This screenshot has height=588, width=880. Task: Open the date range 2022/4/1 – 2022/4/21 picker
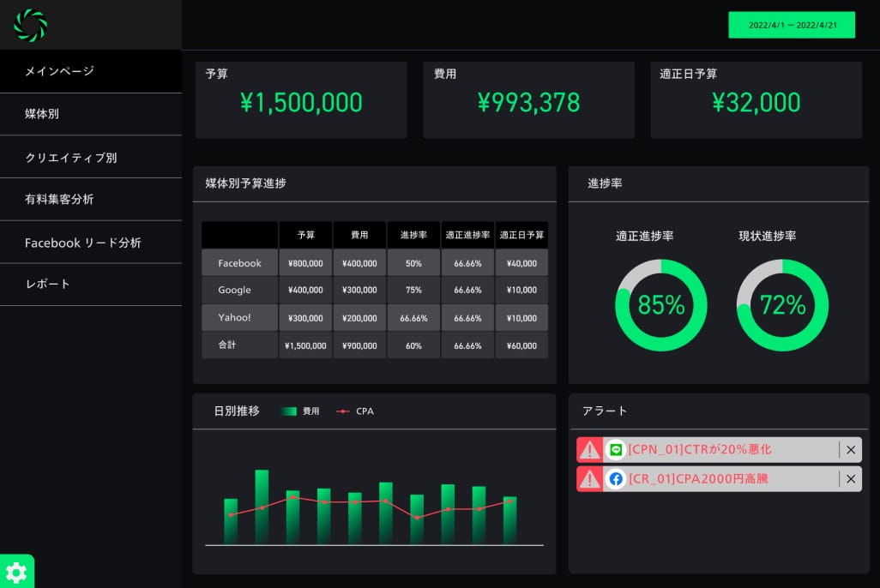click(x=793, y=25)
